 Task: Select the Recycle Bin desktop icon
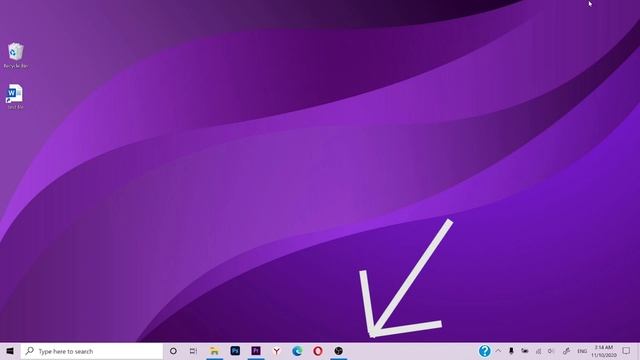16,55
